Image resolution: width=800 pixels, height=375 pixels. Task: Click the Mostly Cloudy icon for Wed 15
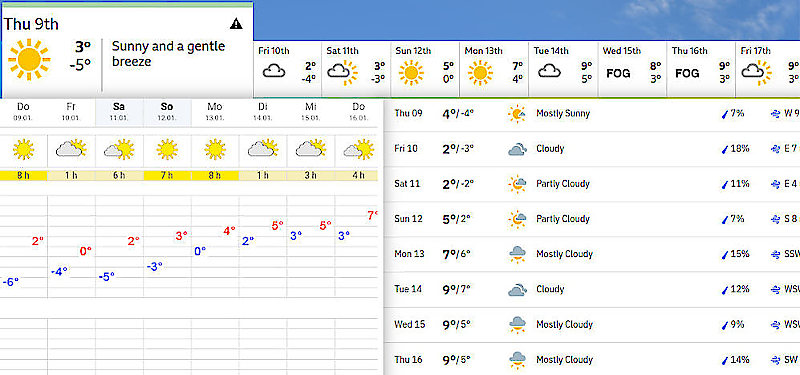click(x=517, y=325)
